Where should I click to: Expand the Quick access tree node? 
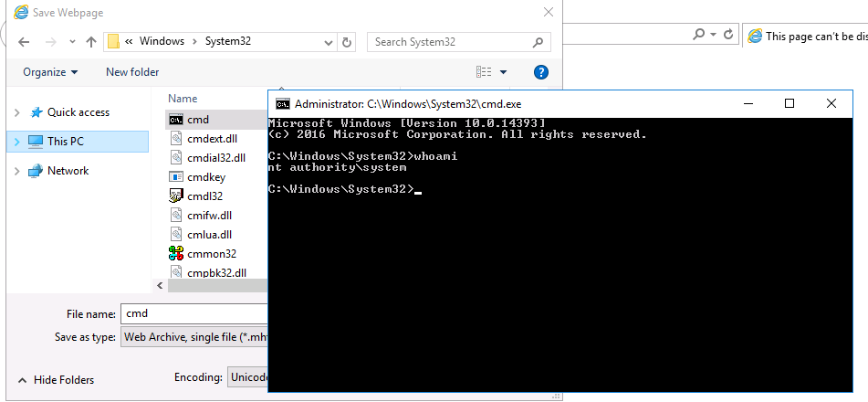point(17,112)
